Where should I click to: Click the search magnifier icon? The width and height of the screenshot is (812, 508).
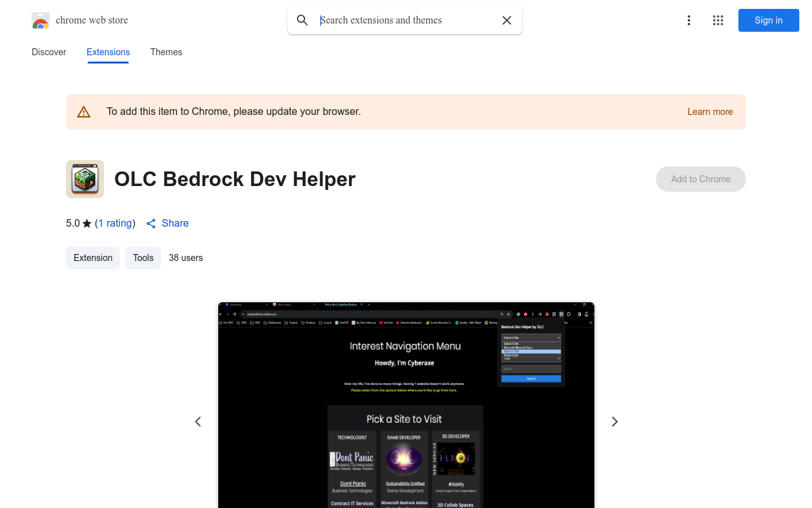(303, 20)
